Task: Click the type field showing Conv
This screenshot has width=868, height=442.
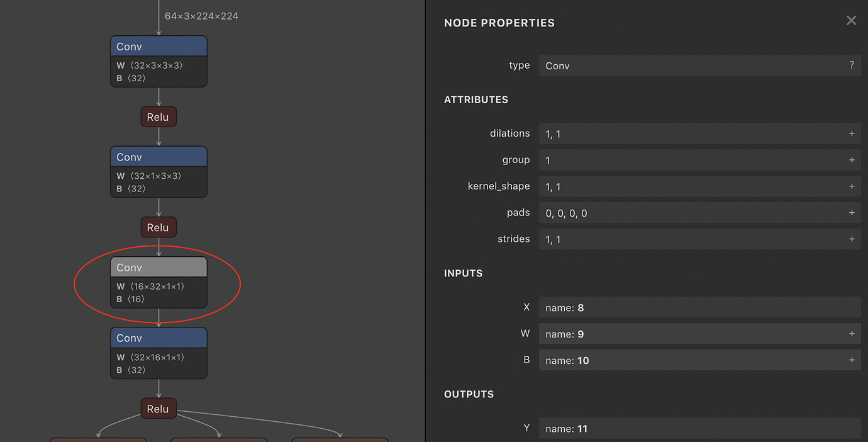Action: click(692, 65)
